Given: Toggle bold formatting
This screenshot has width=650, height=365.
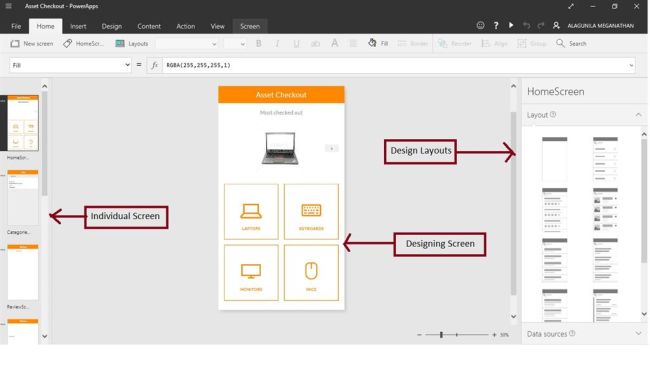Looking at the screenshot, I should coord(259,44).
